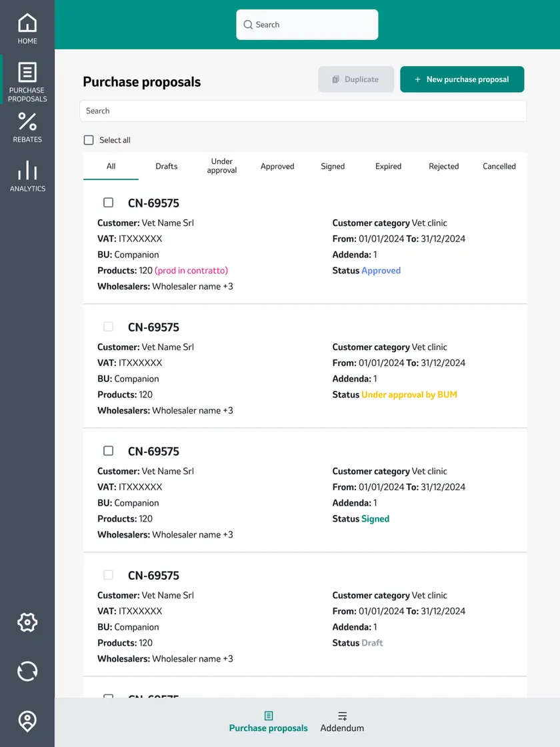
Task: Click the sync refresh icon
Action: point(27,671)
